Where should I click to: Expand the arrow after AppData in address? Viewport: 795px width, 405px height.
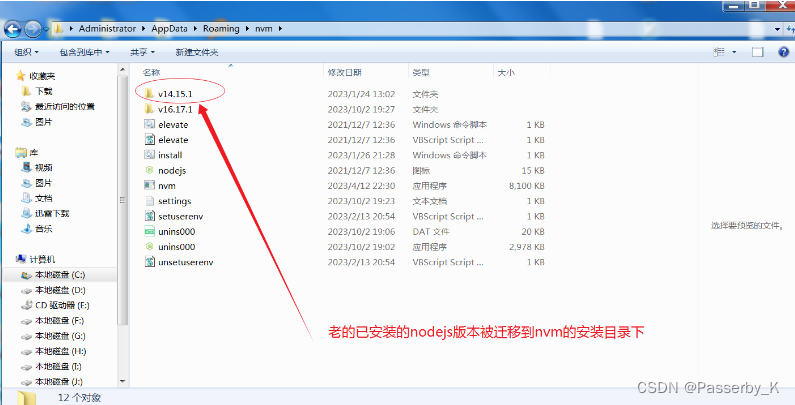[195, 29]
